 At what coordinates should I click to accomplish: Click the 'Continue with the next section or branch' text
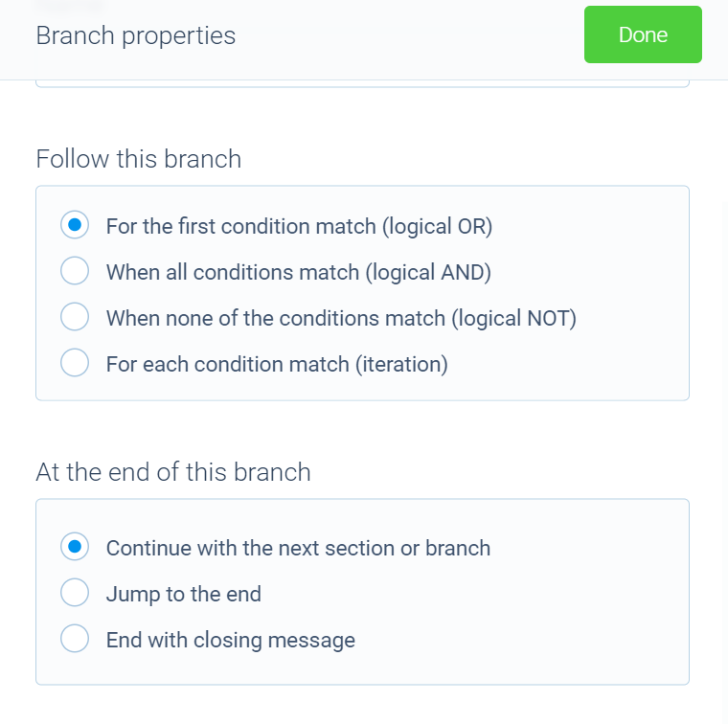tap(298, 548)
